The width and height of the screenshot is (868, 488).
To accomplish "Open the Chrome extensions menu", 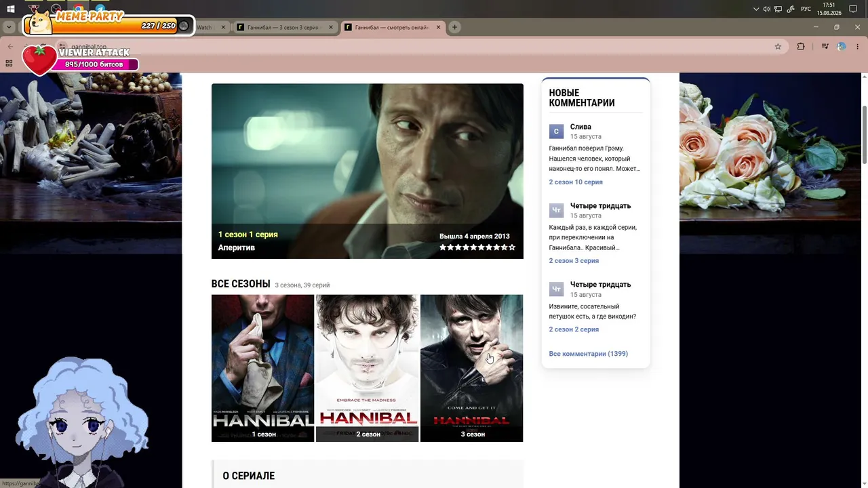I will tap(801, 46).
